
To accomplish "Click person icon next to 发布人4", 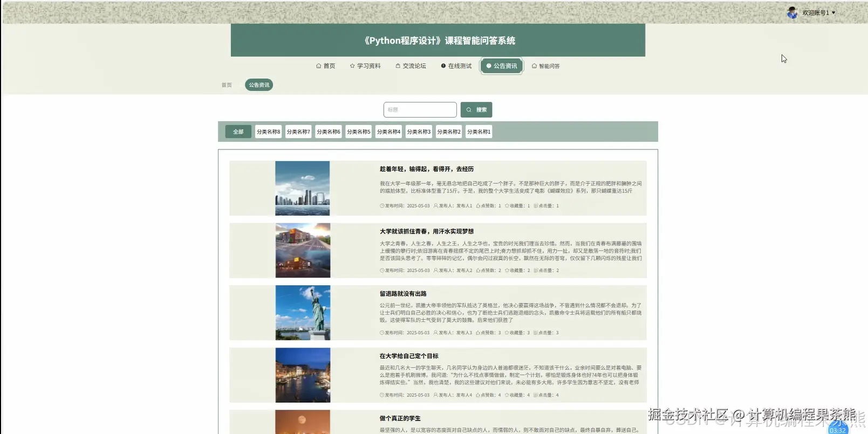I will [435, 395].
